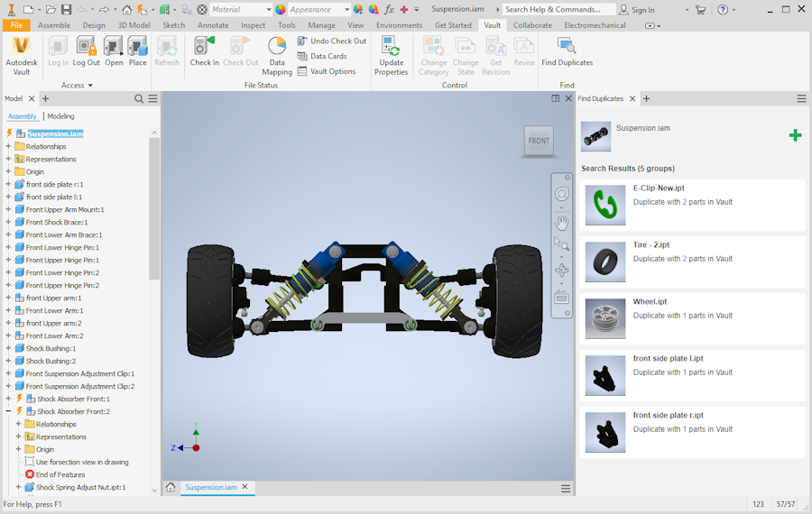This screenshot has width=812, height=514.
Task: Select the Assembly browser view
Action: click(x=23, y=116)
